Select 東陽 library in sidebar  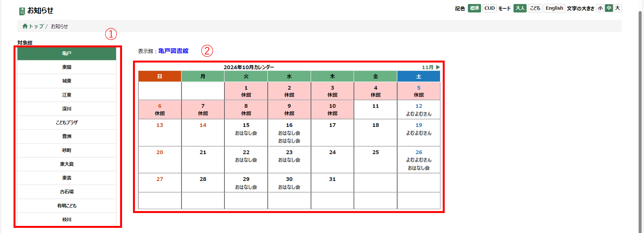[67, 67]
